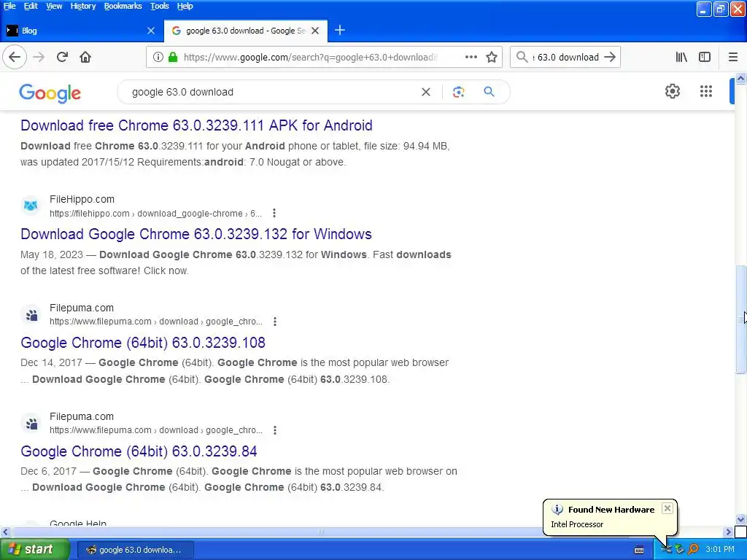747x560 pixels.
Task: Open the Tools menu
Action: coord(160,6)
